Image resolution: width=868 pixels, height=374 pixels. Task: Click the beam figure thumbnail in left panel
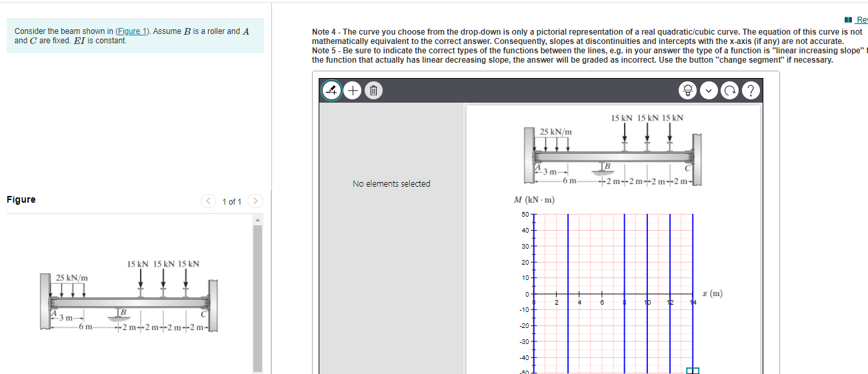[130, 295]
